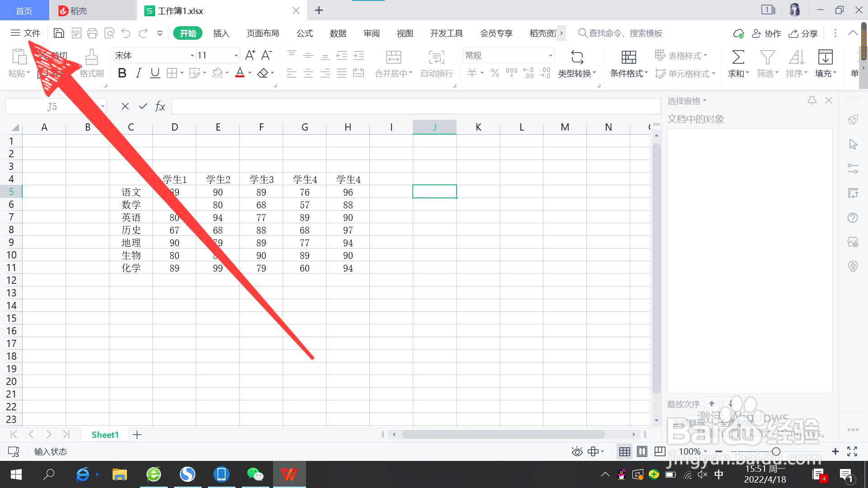Screen dimensions: 868x488
Task: Click the AutoSum sigma icon
Action: tap(738, 57)
